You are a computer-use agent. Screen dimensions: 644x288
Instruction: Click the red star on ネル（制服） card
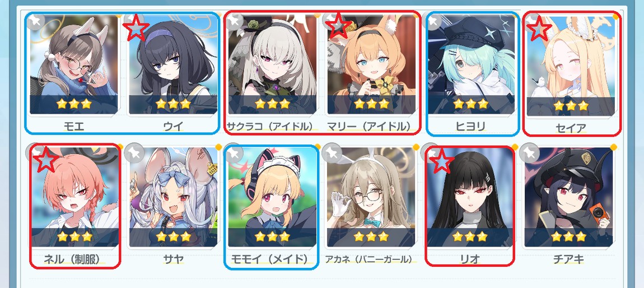[45, 159]
